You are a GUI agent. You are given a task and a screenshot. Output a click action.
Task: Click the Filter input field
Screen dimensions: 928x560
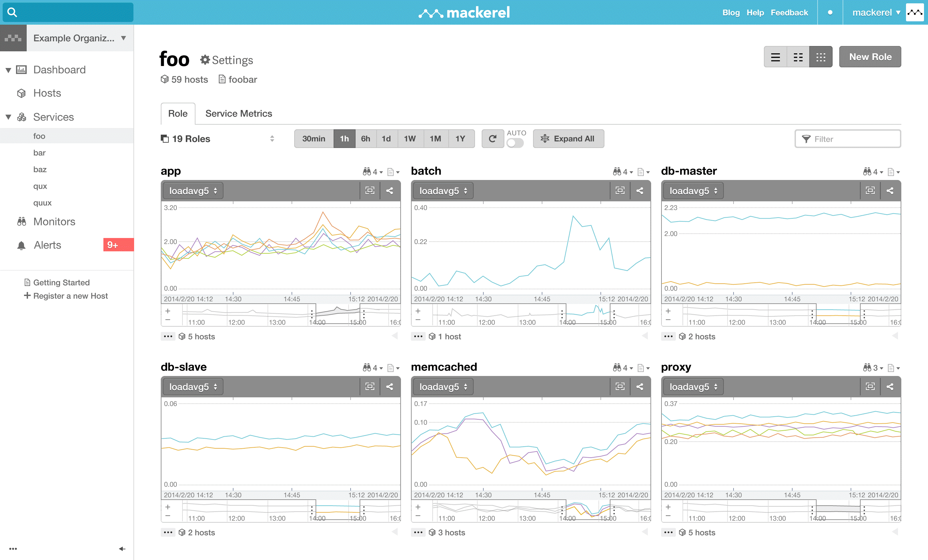(848, 139)
